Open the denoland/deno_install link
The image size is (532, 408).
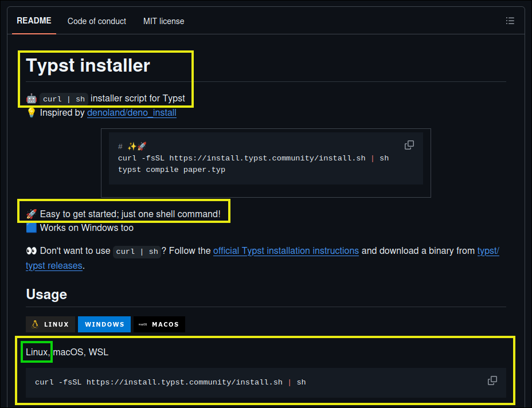132,112
